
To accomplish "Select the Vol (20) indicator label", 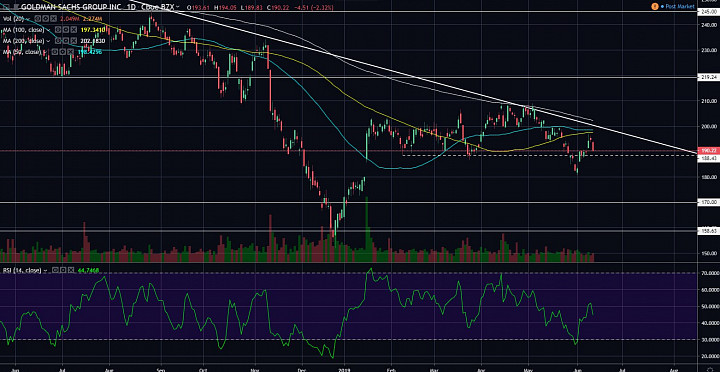I will [13, 18].
